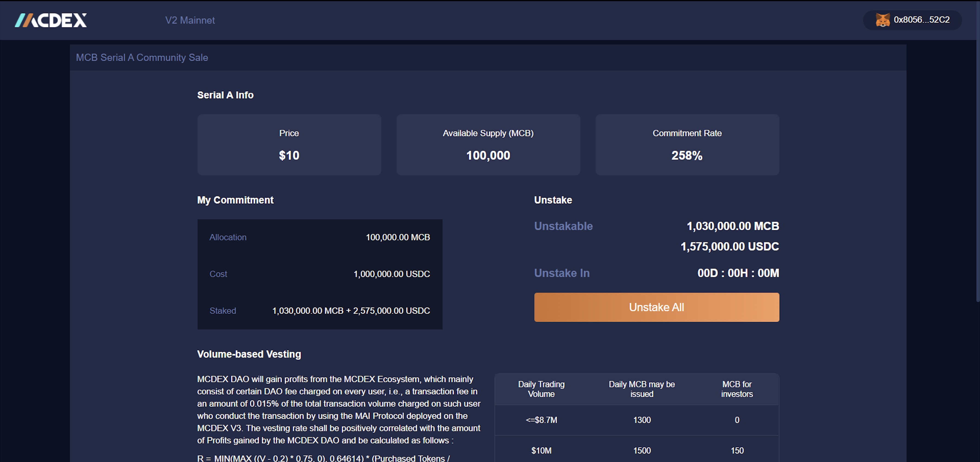This screenshot has width=980, height=462.
Task: Click Cost value 1,000,000.00 USDC
Action: 392,274
